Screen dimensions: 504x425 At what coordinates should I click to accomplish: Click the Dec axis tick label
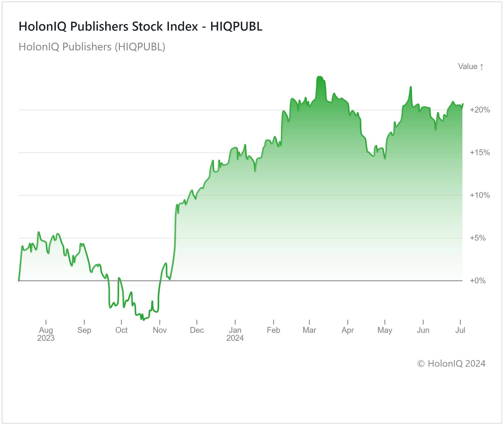point(197,330)
